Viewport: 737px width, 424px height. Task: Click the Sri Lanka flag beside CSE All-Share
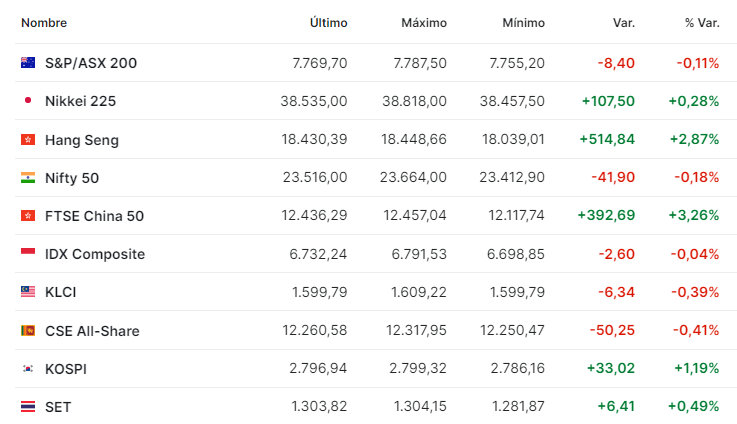(x=28, y=331)
